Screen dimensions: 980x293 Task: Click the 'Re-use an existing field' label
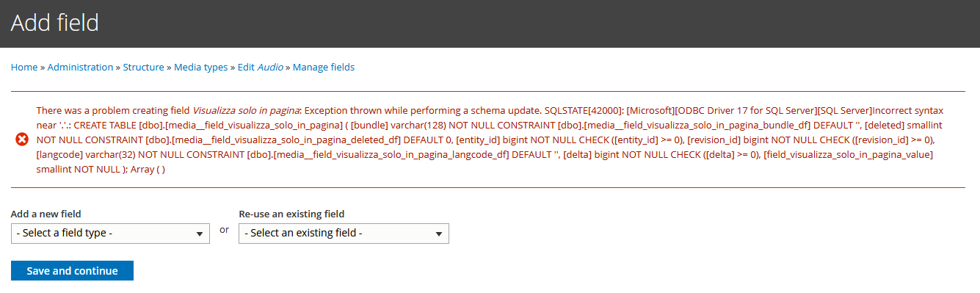coord(291,214)
